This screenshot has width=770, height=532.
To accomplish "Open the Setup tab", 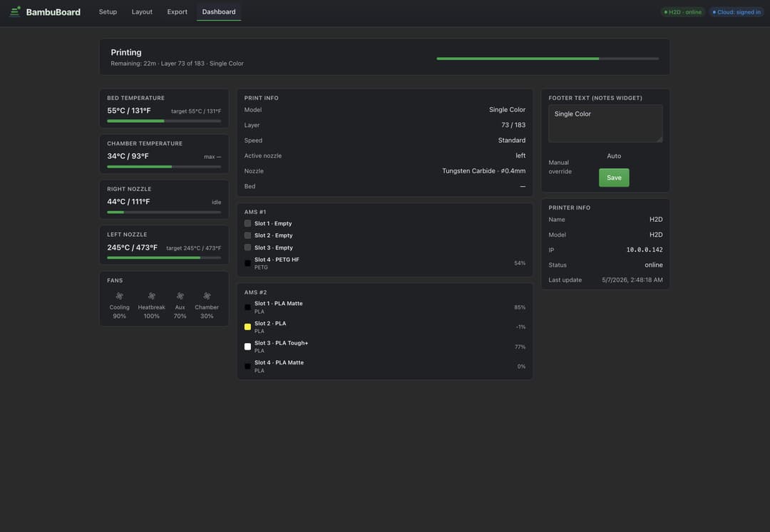I will [108, 12].
